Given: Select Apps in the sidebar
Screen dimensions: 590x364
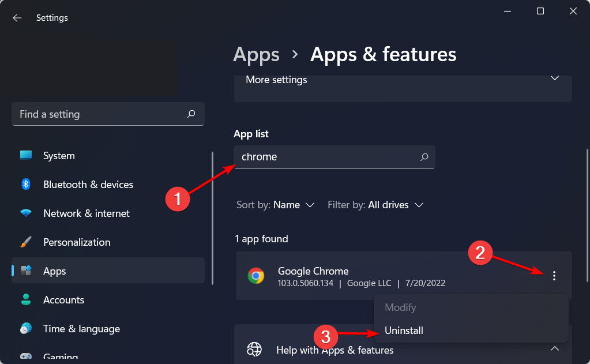Looking at the screenshot, I should click(x=108, y=271).
